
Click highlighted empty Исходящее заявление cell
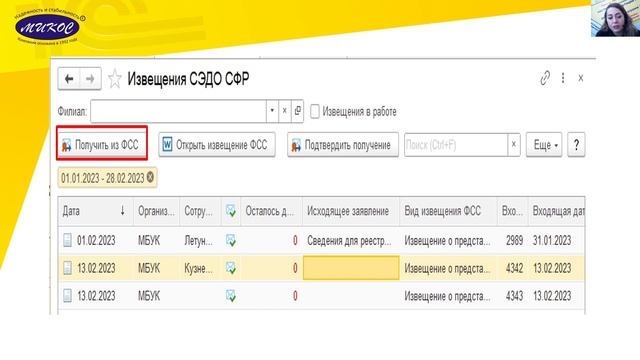point(351,268)
